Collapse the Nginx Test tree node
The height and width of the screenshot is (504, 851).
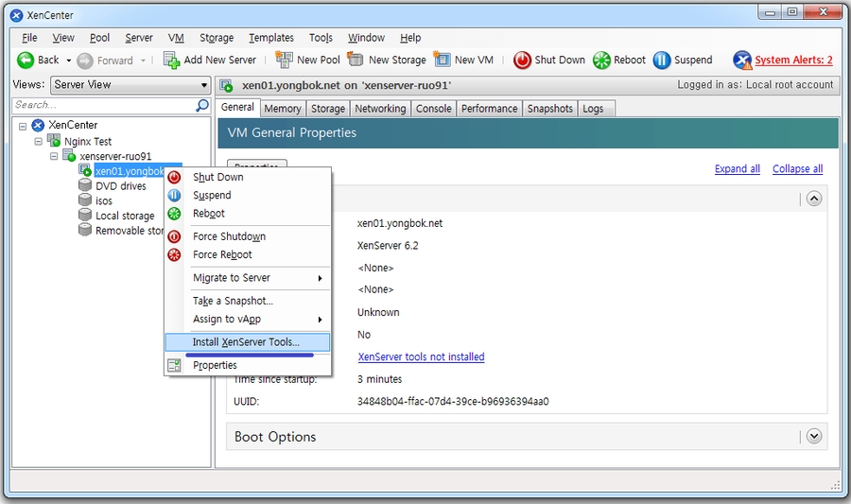click(x=38, y=142)
